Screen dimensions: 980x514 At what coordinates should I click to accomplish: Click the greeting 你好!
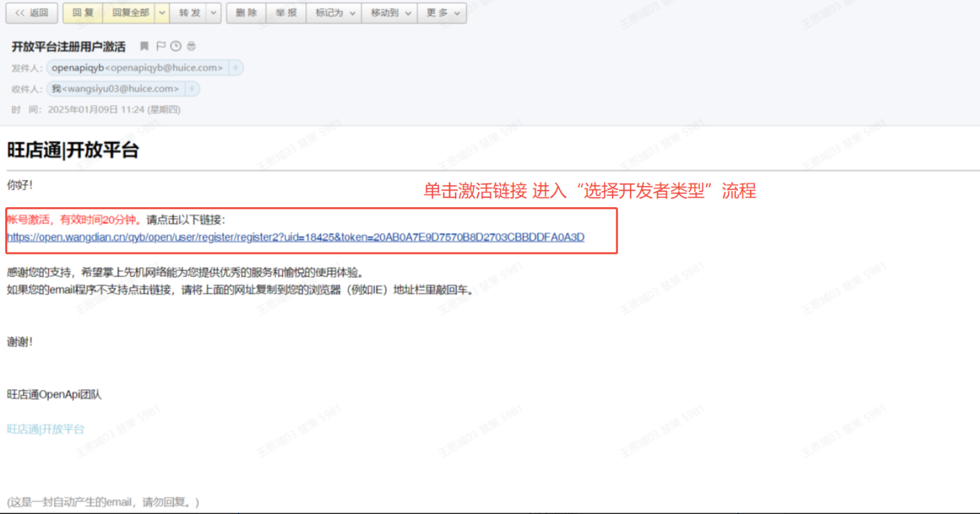pyautogui.click(x=19, y=185)
